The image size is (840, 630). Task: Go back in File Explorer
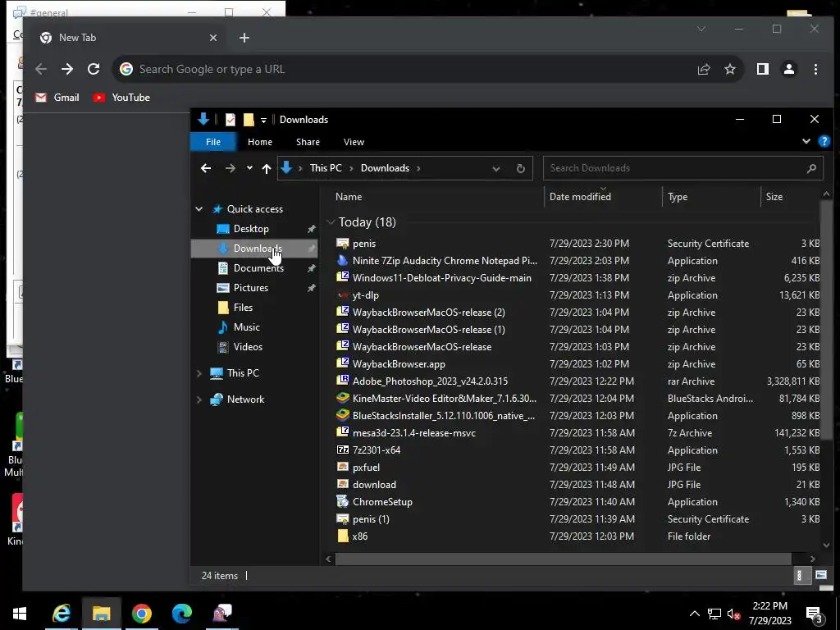coord(206,168)
